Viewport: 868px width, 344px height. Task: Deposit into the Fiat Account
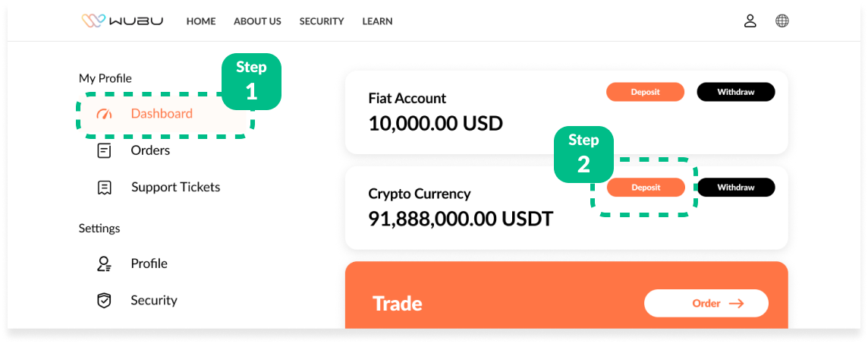tap(645, 92)
